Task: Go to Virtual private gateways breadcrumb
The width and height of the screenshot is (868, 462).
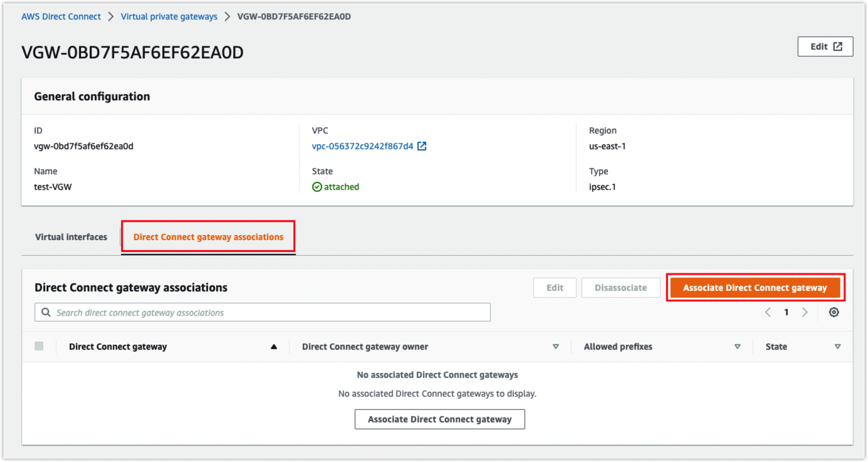Action: pyautogui.click(x=169, y=17)
